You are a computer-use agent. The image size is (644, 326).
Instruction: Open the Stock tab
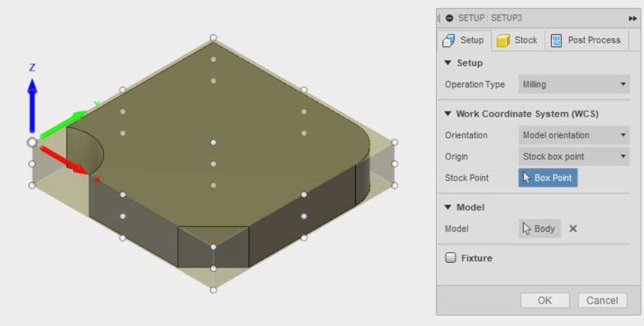pyautogui.click(x=517, y=40)
